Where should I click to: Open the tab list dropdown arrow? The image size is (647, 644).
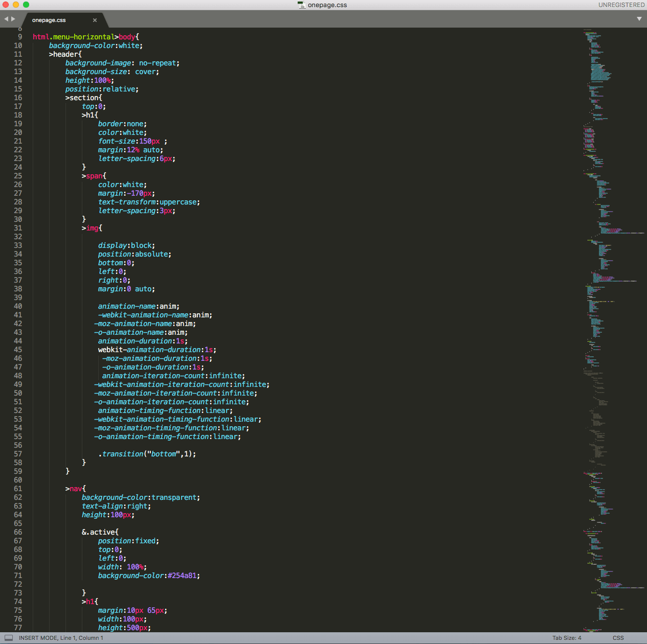(x=639, y=19)
